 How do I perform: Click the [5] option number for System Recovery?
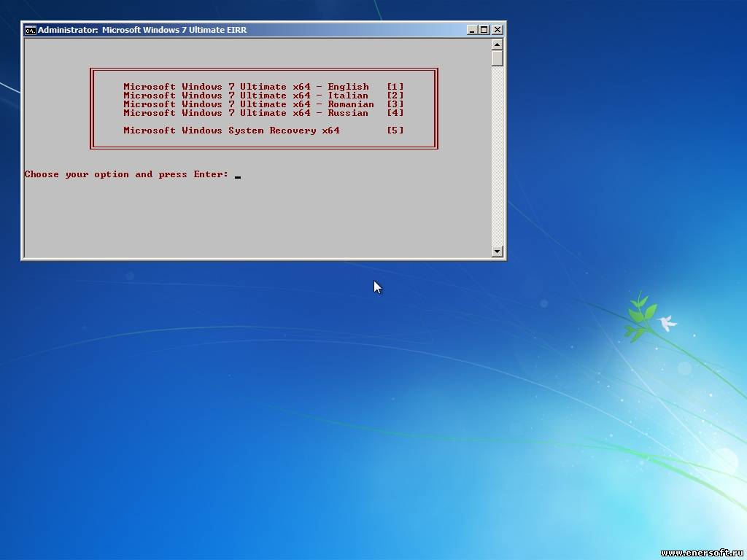(x=395, y=131)
